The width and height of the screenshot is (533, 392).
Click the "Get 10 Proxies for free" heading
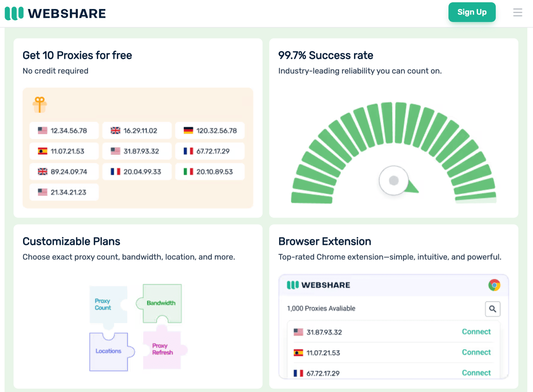(77, 55)
